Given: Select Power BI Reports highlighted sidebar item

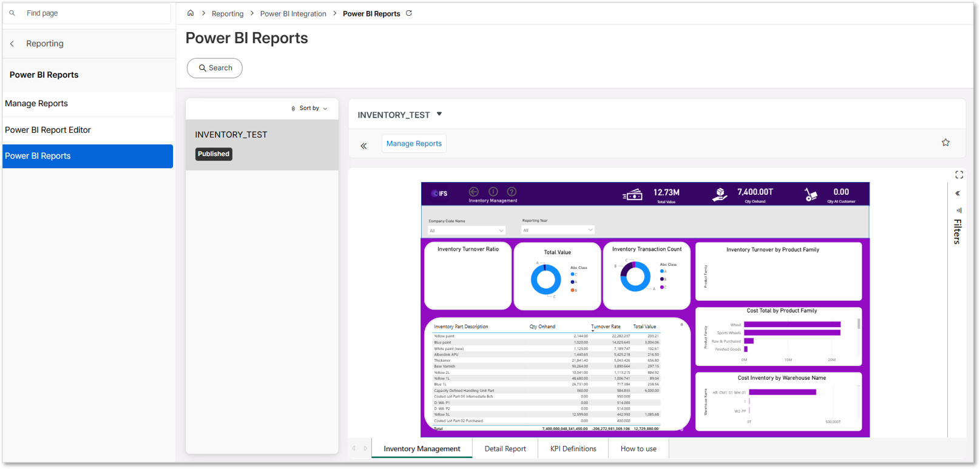Looking at the screenshot, I should (88, 156).
